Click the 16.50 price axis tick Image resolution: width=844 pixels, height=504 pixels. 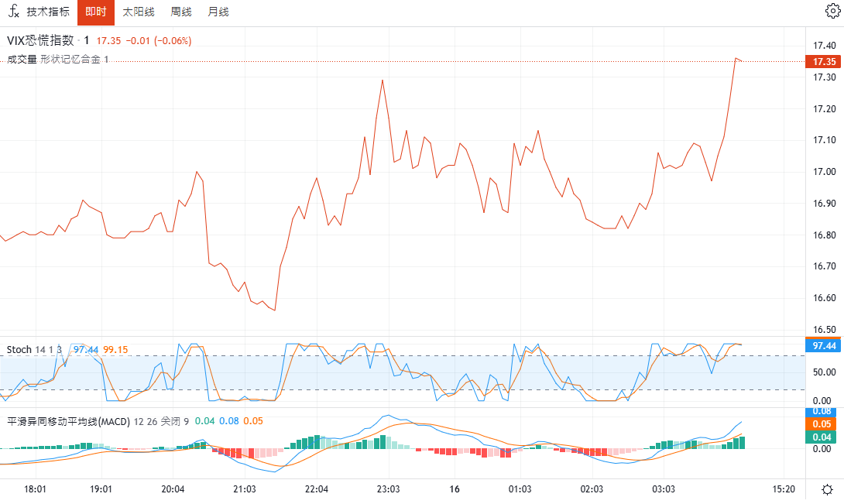click(824, 330)
